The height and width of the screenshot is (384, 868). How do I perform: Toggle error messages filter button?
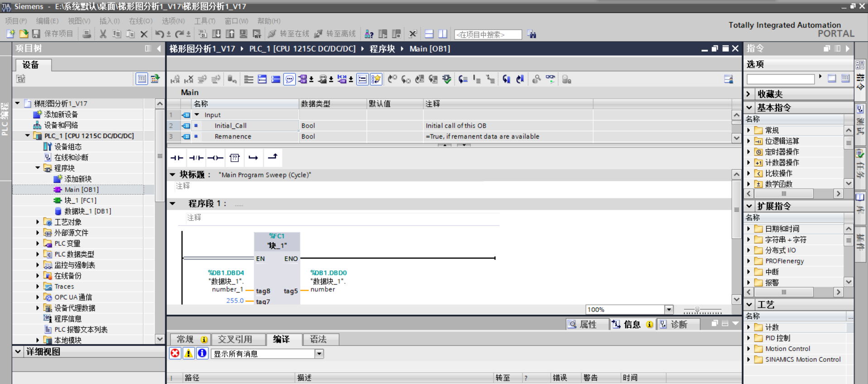[x=175, y=353]
